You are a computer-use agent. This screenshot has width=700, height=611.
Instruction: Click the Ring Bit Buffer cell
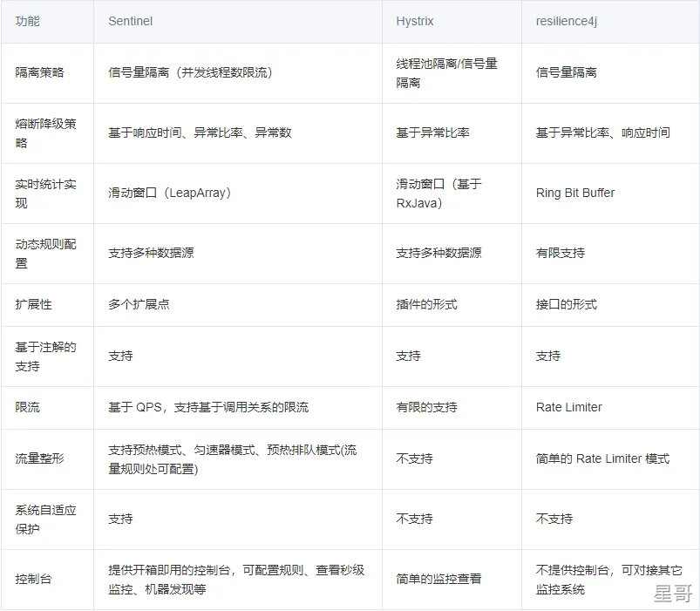(x=574, y=193)
